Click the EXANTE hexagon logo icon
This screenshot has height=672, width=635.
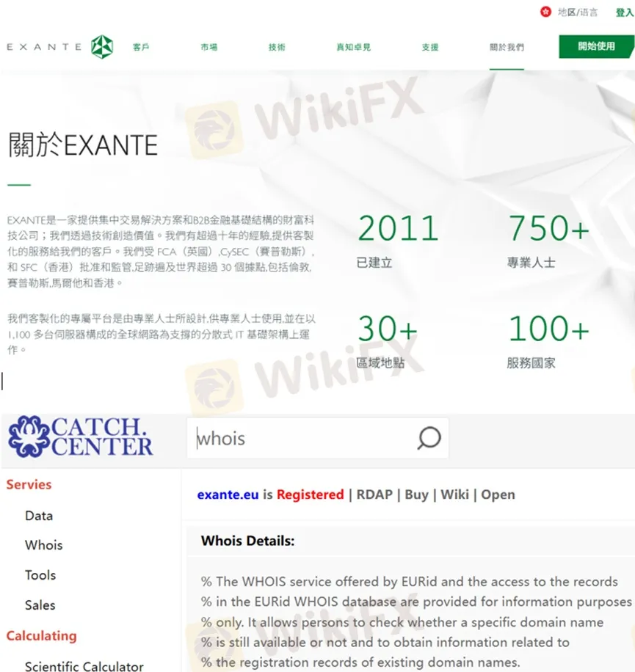pos(102,47)
